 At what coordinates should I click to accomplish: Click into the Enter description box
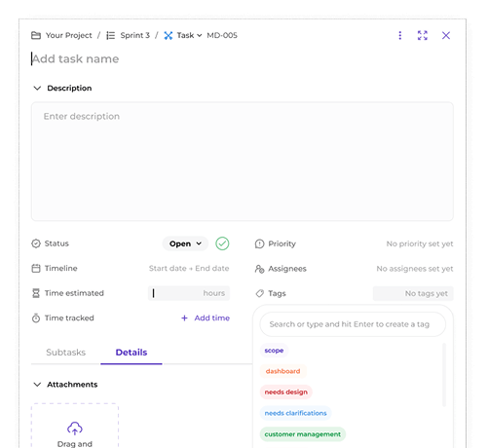tap(243, 162)
